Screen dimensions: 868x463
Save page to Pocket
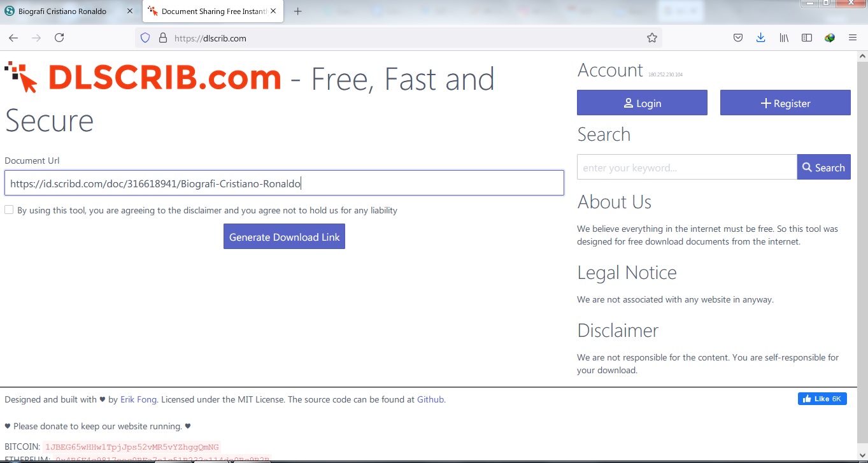point(738,38)
